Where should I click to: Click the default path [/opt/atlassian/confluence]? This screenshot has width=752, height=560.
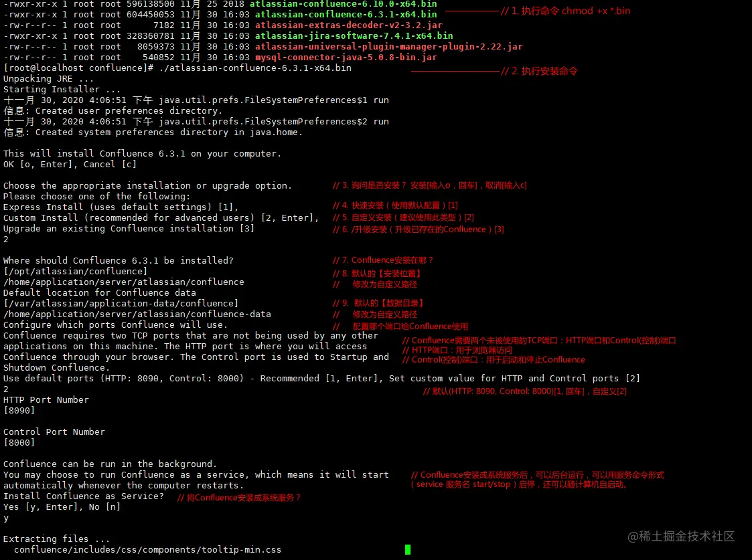point(75,271)
